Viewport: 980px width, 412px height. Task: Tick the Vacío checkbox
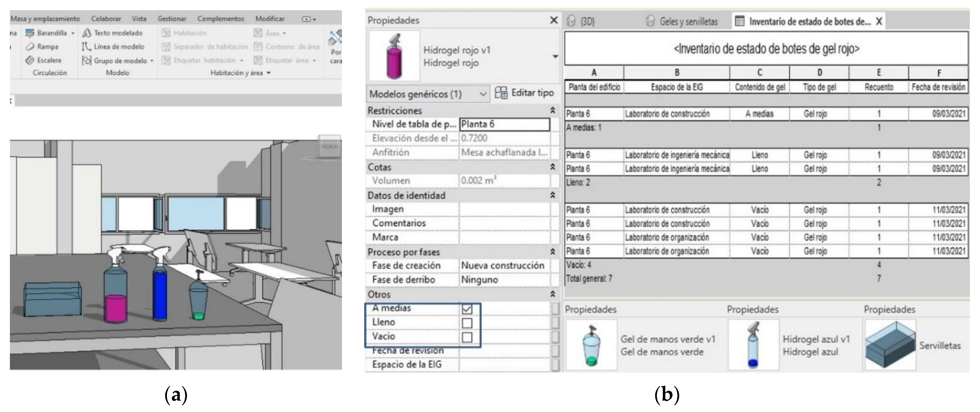(x=467, y=337)
